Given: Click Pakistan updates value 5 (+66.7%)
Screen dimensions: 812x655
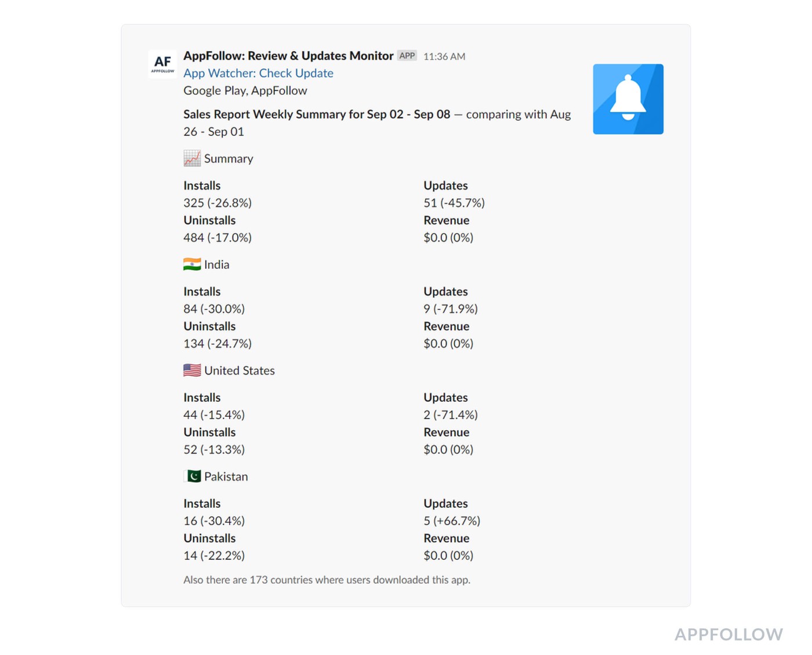Looking at the screenshot, I should point(451,521).
